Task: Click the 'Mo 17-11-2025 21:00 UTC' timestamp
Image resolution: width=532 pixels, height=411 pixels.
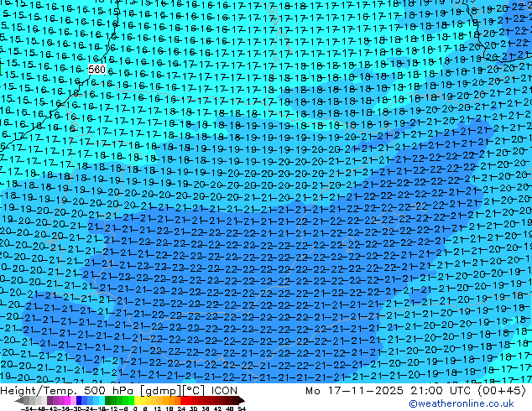Action: pos(388,391)
